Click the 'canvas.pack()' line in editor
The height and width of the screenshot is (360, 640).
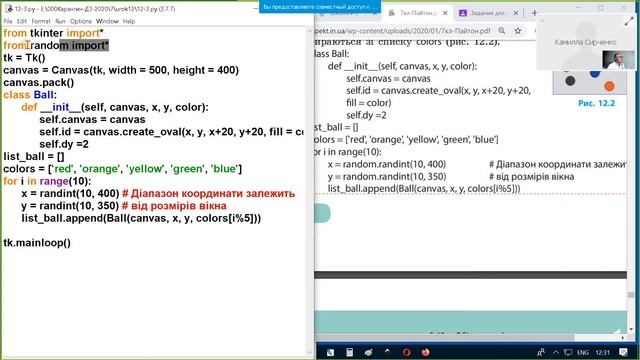[x=39, y=82]
